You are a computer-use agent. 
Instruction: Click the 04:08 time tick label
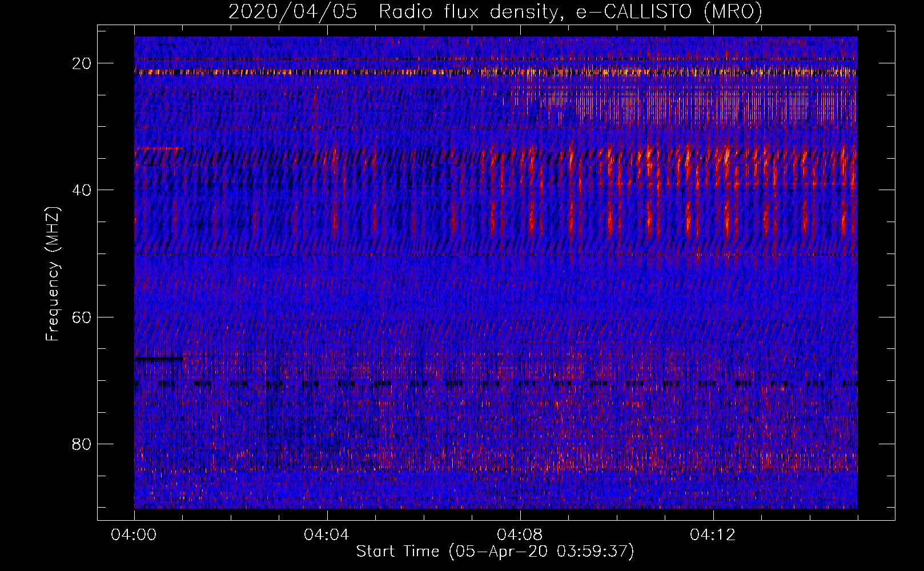[x=520, y=535]
